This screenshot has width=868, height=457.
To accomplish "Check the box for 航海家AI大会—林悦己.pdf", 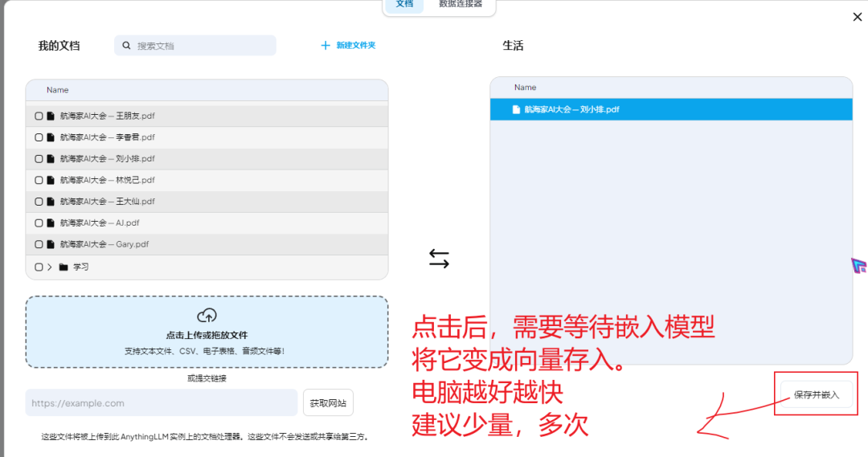I will pos(39,181).
